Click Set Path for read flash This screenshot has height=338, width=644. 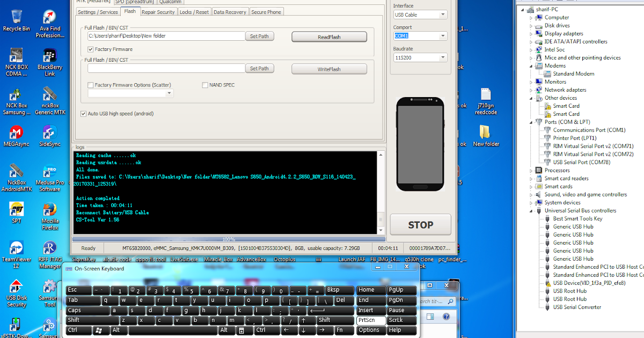(x=260, y=36)
